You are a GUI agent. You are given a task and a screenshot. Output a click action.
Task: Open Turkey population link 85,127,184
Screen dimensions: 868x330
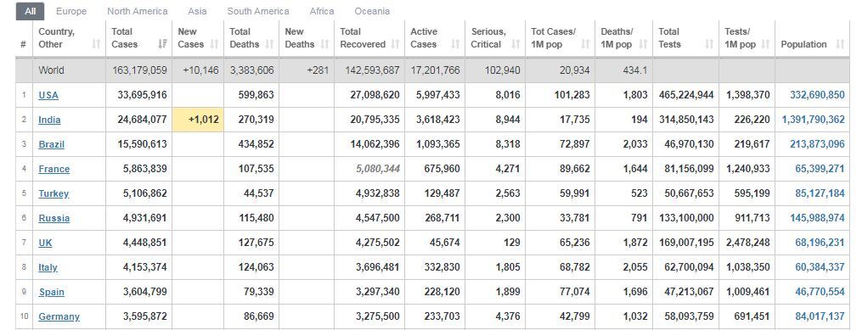pyautogui.click(x=820, y=193)
